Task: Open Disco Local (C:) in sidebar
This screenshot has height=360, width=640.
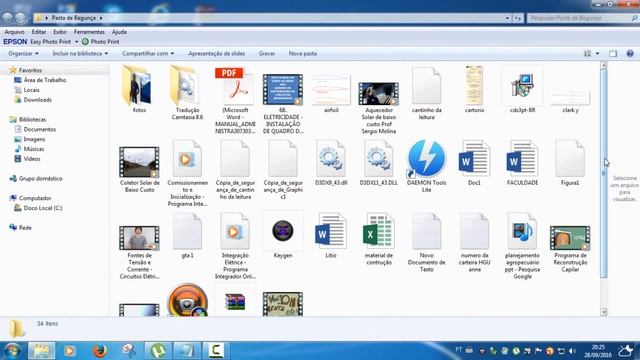Action: click(38, 208)
